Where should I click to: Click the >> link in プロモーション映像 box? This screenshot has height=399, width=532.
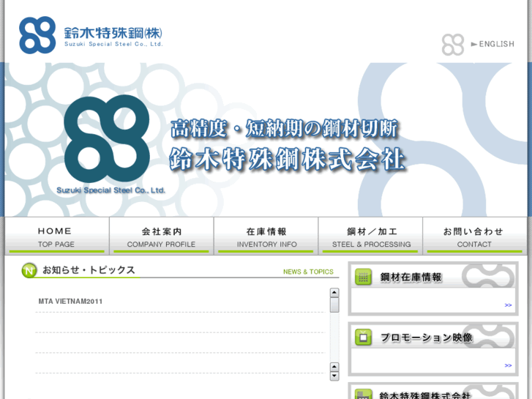(x=508, y=365)
